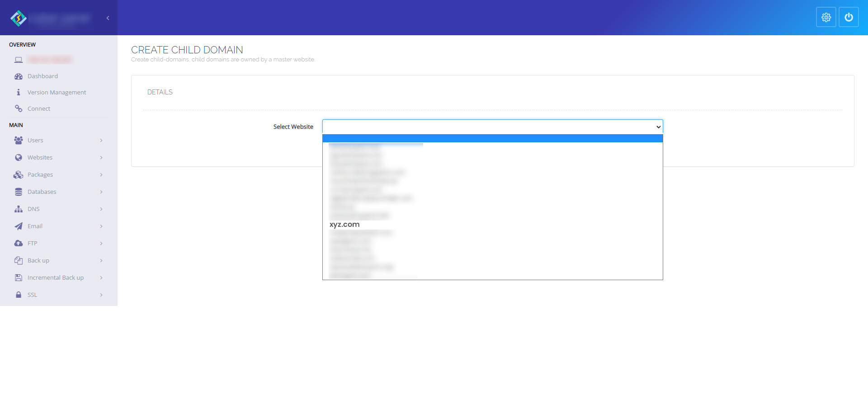
Task: Open Version Management in sidebar
Action: (x=57, y=93)
